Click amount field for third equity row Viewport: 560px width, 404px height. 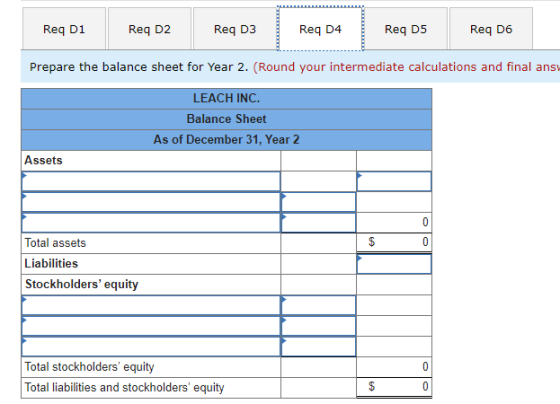tap(319, 346)
